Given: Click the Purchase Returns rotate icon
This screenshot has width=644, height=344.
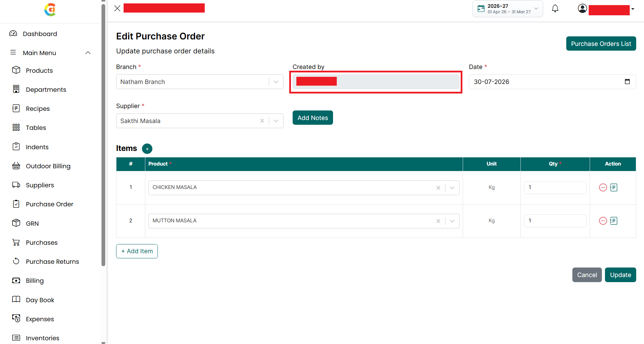Looking at the screenshot, I should coord(16,261).
